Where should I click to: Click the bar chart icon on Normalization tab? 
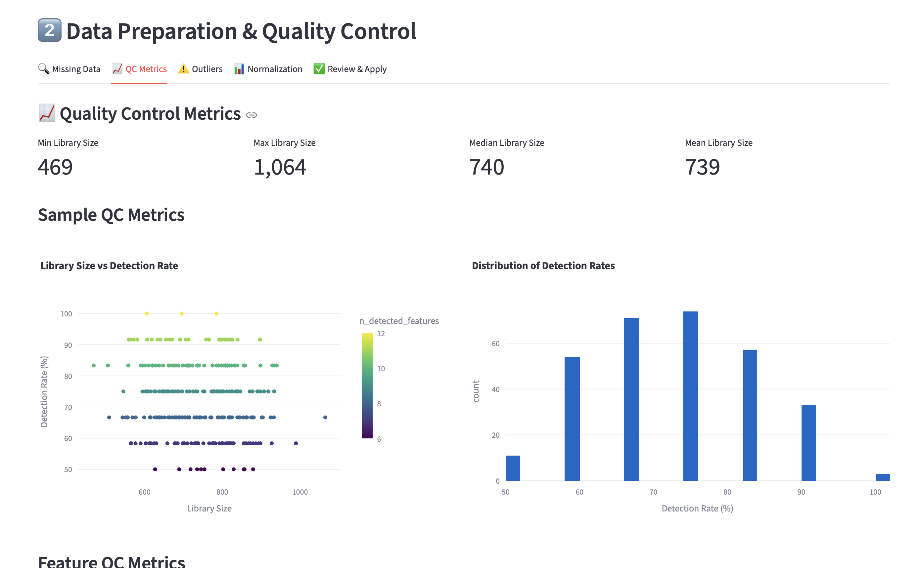coord(239,69)
